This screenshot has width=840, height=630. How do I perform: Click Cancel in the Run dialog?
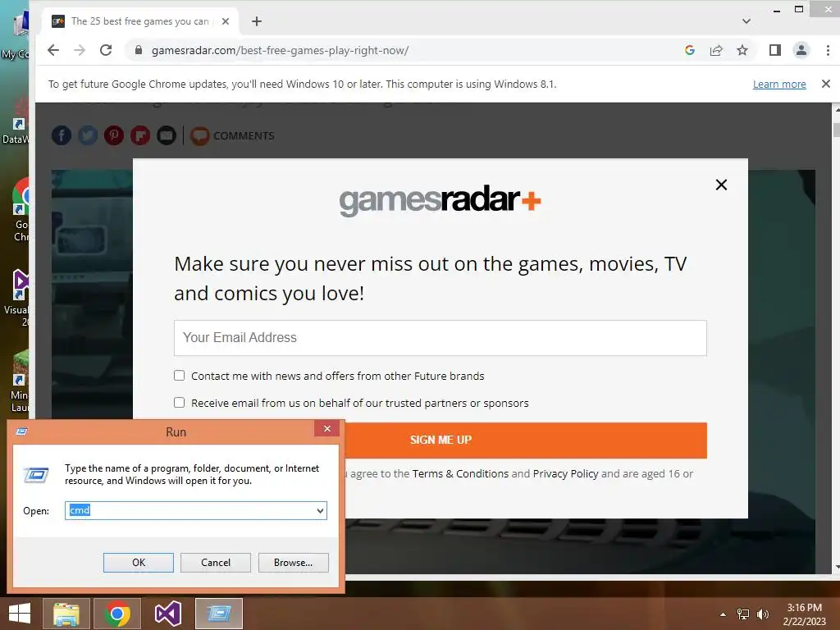[216, 563]
